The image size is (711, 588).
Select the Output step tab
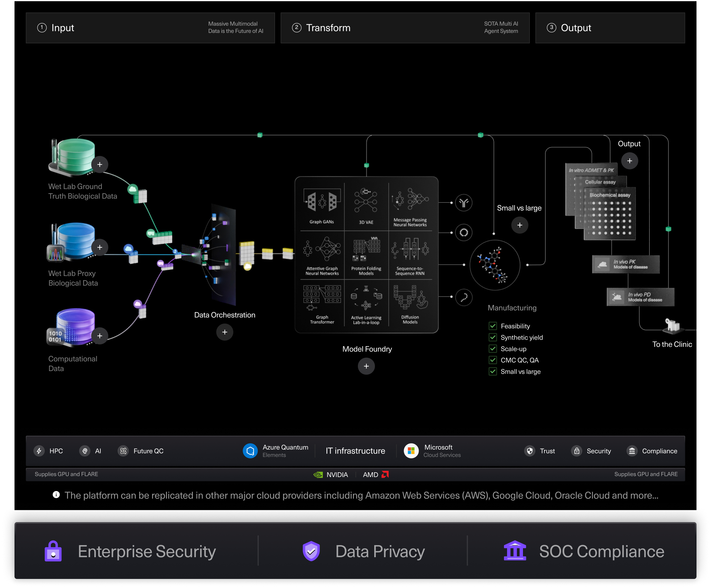[x=610, y=28]
